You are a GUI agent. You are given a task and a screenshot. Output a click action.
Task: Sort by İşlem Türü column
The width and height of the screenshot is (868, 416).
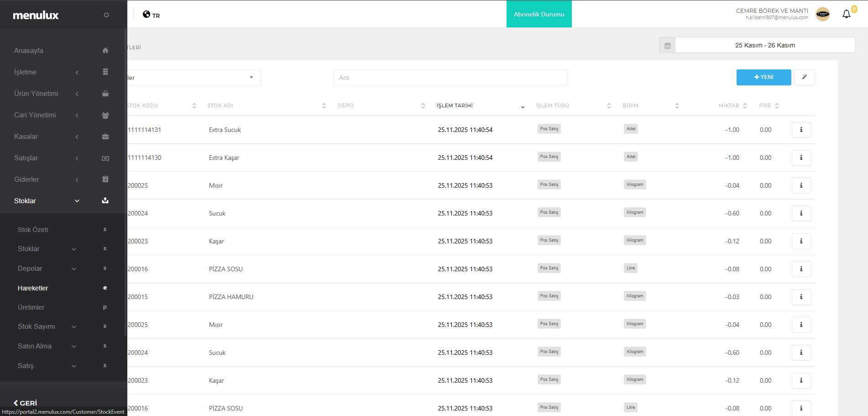609,105
